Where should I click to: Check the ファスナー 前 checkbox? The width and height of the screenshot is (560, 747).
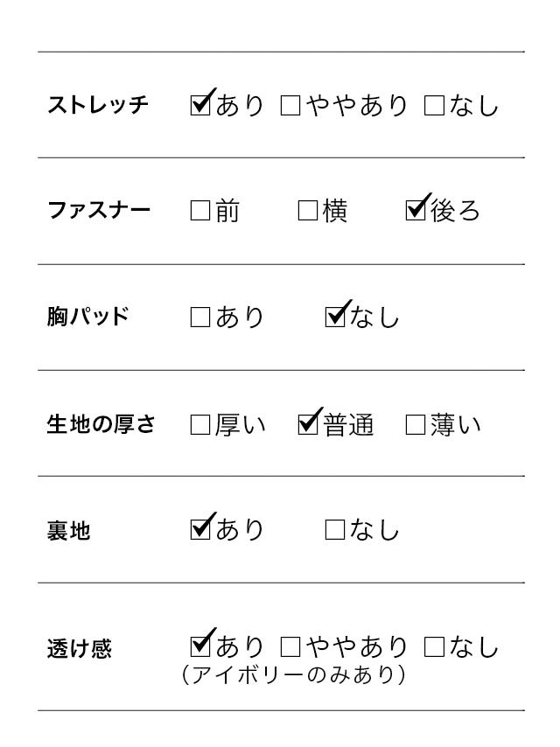coord(200,213)
